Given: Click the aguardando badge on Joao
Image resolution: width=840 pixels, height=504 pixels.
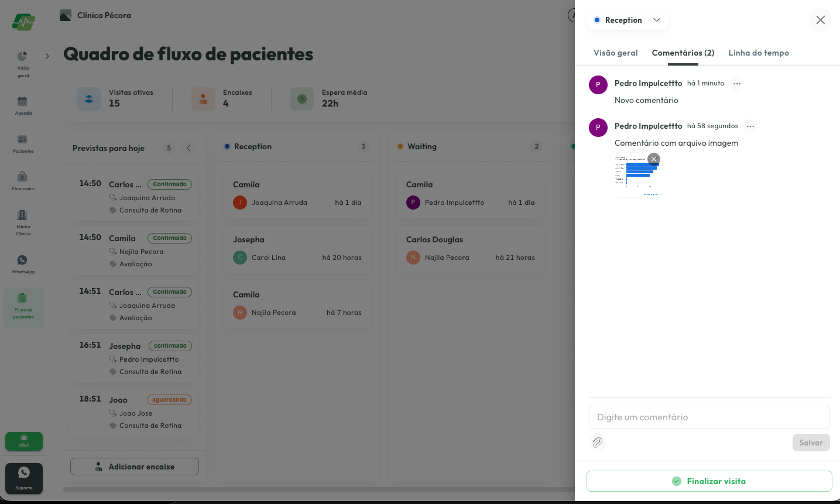Looking at the screenshot, I should pos(169,400).
